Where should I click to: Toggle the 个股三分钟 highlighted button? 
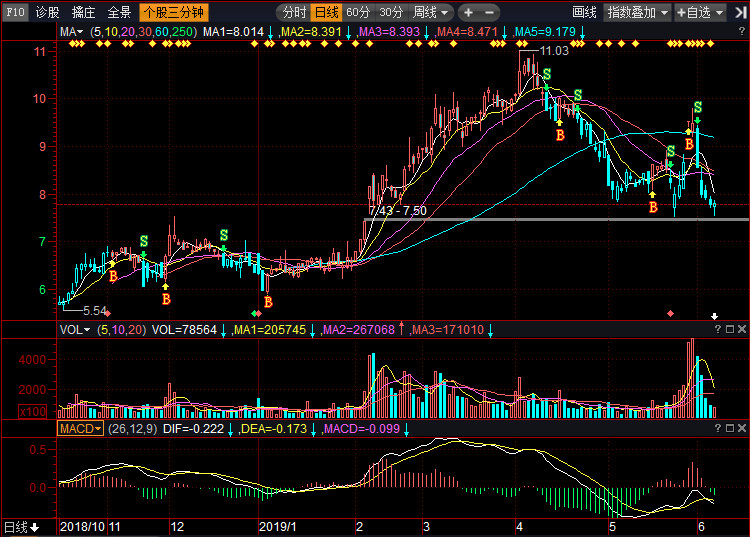click(172, 13)
